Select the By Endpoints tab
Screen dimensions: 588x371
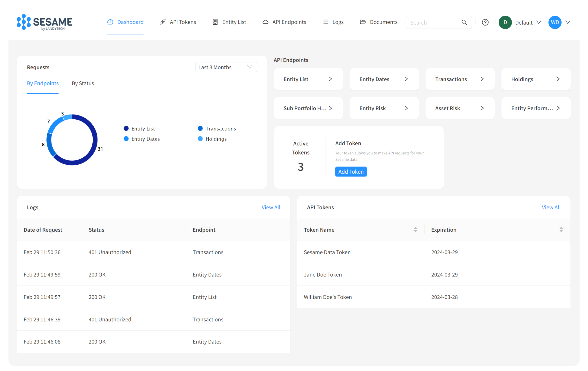[43, 83]
